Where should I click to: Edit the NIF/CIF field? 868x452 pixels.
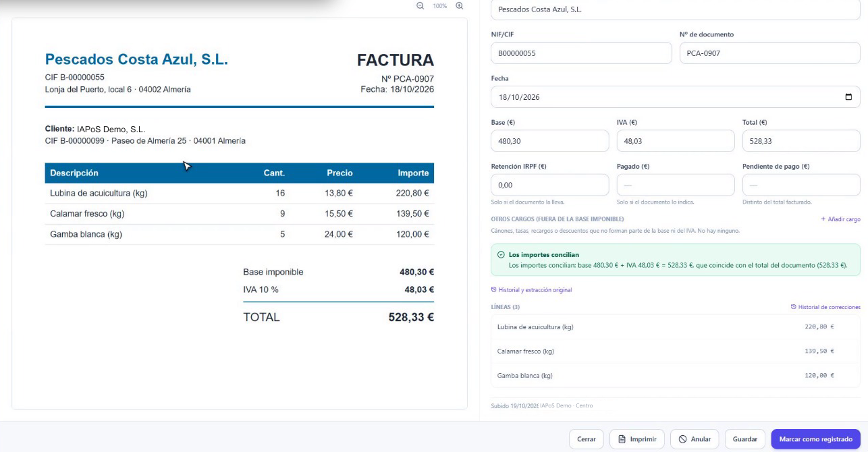pos(581,53)
